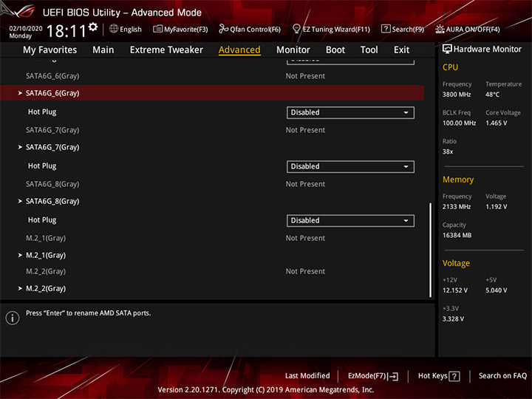Screen dimensions: 532x399
Task: Click the English language globe icon
Action: click(114, 29)
